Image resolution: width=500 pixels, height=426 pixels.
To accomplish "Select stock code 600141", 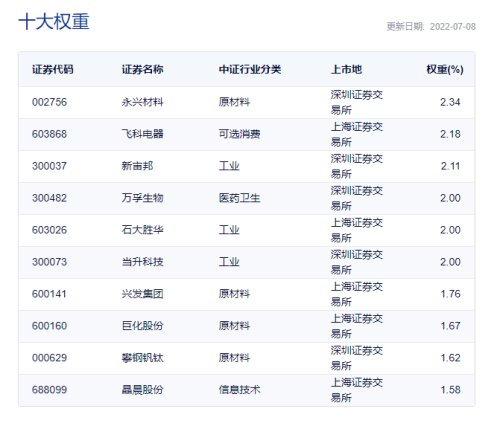I will 49,294.
